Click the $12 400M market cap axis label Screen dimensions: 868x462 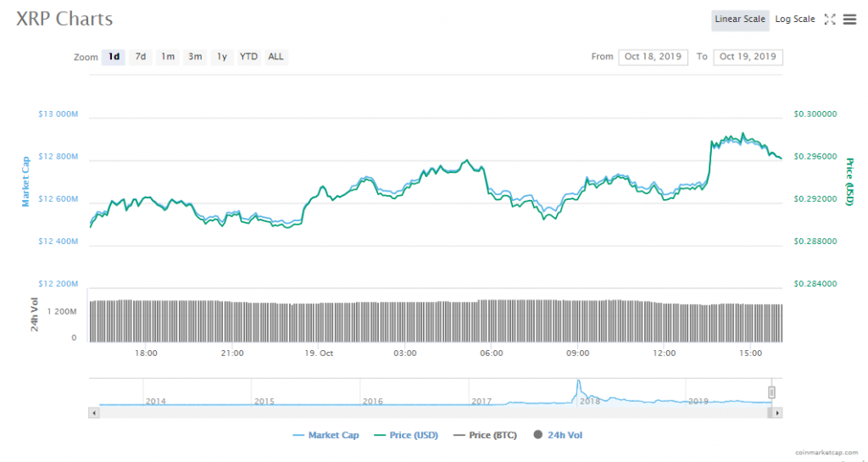coord(58,242)
